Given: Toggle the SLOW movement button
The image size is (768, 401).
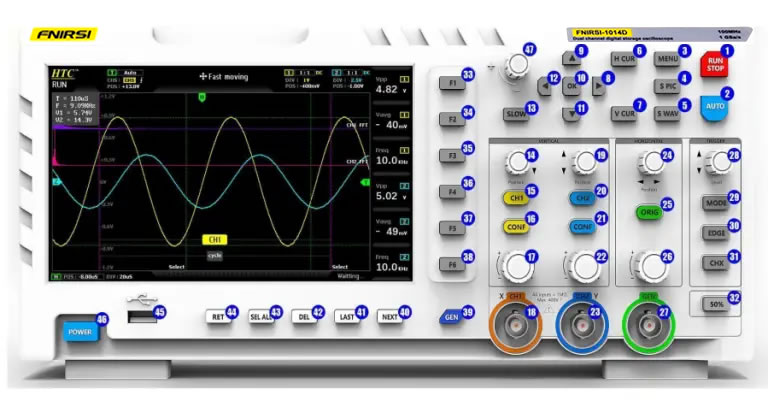Looking at the screenshot, I should (x=516, y=114).
